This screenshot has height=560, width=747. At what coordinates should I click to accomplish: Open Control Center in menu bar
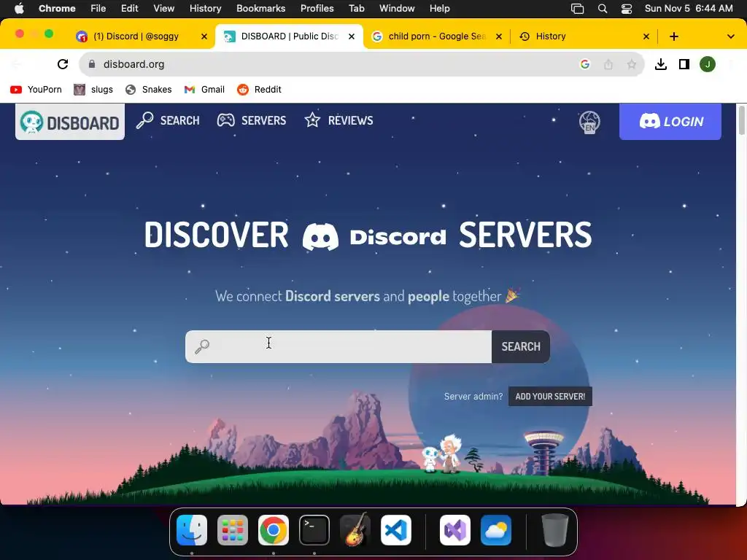pyautogui.click(x=627, y=9)
